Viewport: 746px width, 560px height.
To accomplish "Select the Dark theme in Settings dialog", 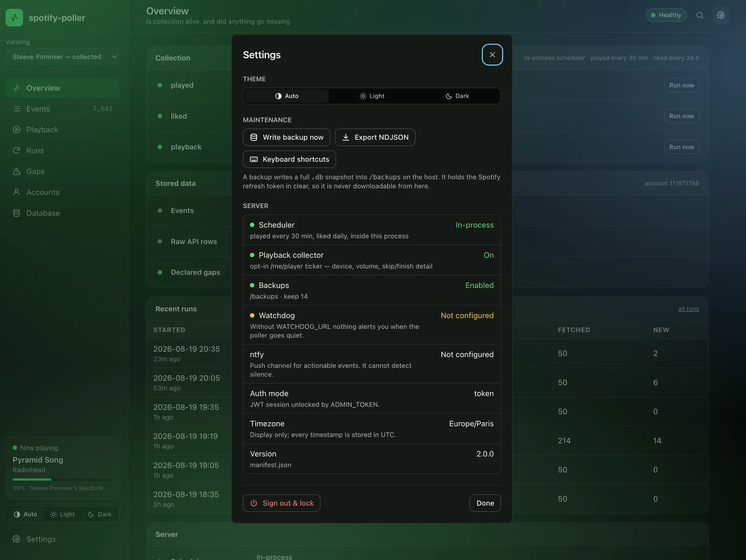I will pos(457,96).
